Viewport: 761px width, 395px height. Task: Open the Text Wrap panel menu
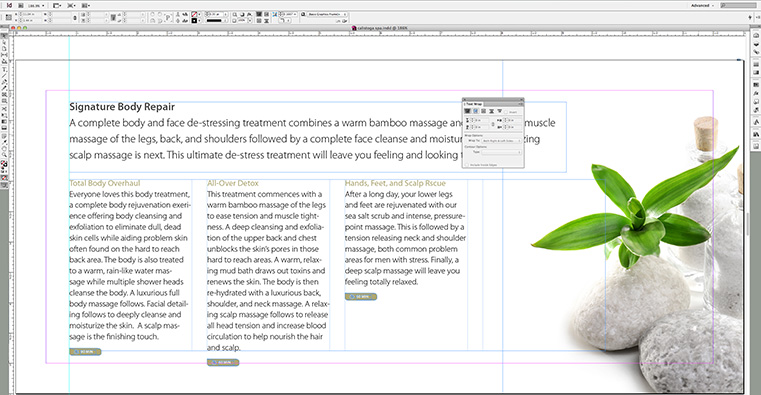coord(521,104)
